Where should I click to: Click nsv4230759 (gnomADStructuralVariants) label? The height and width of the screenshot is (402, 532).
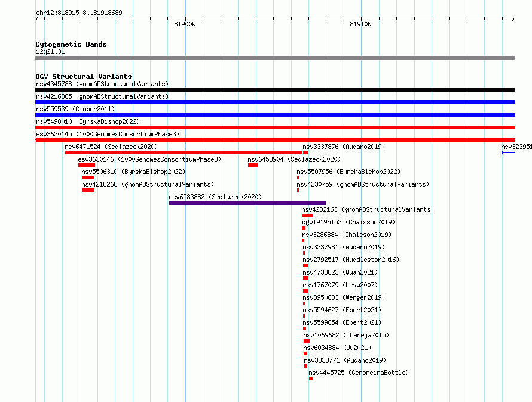tap(363, 184)
